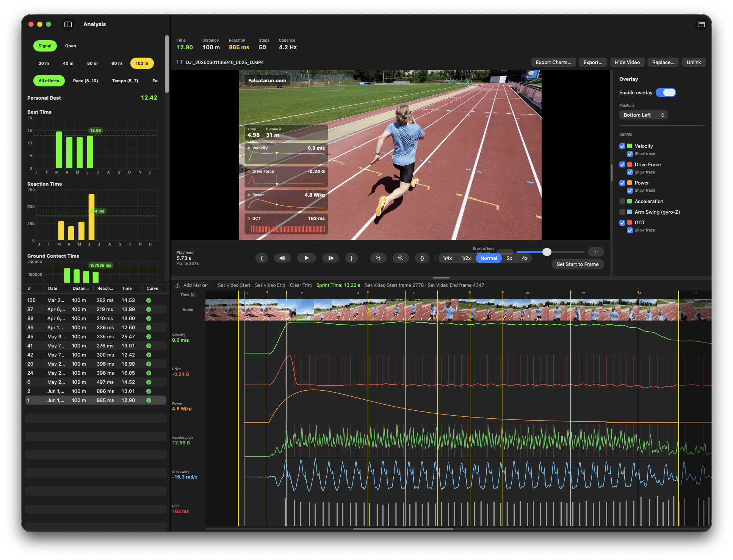Click the Hide Video button
Viewport: 733px width, 560px height.
627,62
